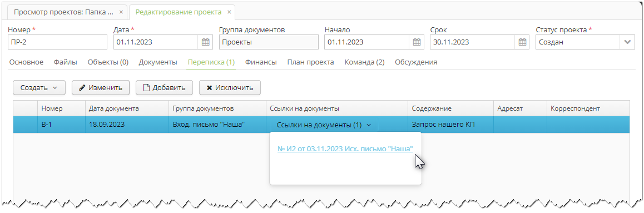Open the Файлы tab
The height and width of the screenshot is (213, 644).
(65, 62)
